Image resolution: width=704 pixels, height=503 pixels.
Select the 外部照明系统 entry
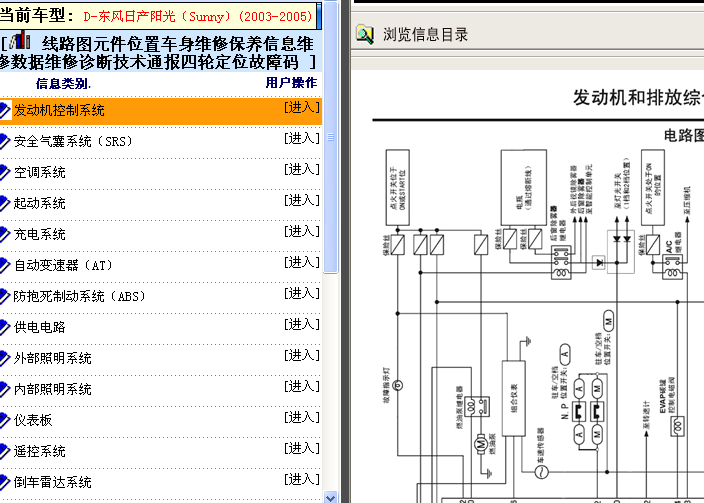pos(53,358)
